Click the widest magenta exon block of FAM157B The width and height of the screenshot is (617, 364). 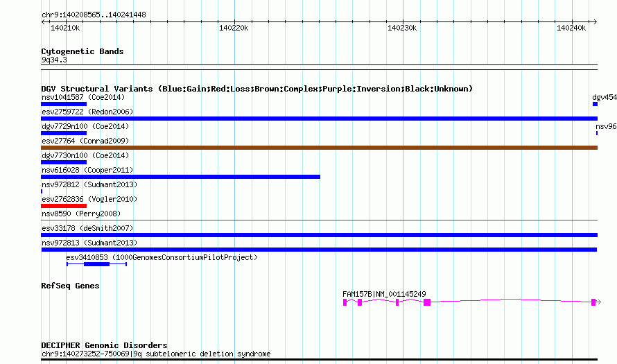pos(427,302)
